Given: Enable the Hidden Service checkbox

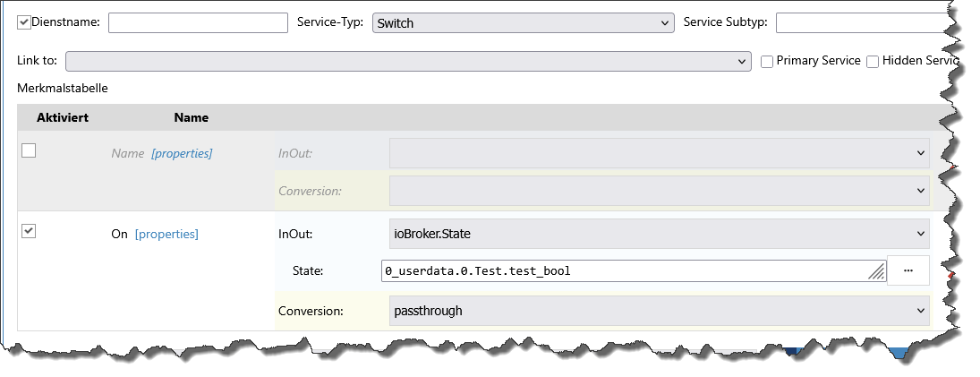Looking at the screenshot, I should (x=873, y=62).
